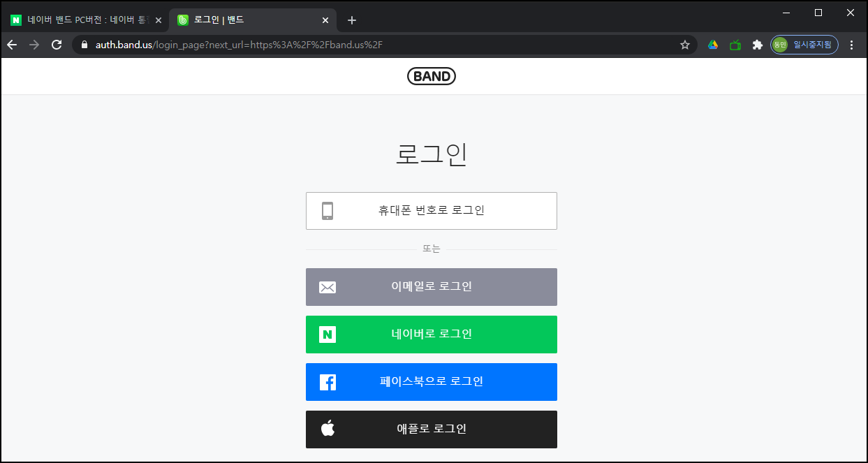Maximize the browser window
This screenshot has height=463, width=868.
tap(818, 13)
